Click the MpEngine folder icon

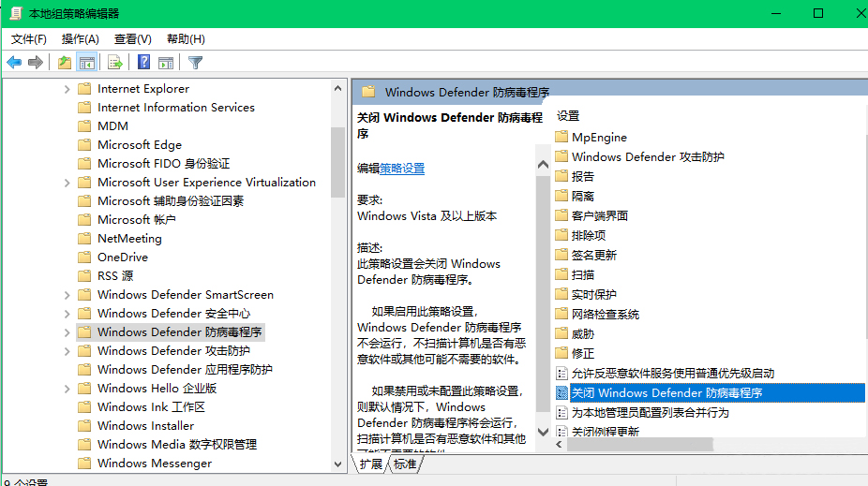coord(561,137)
